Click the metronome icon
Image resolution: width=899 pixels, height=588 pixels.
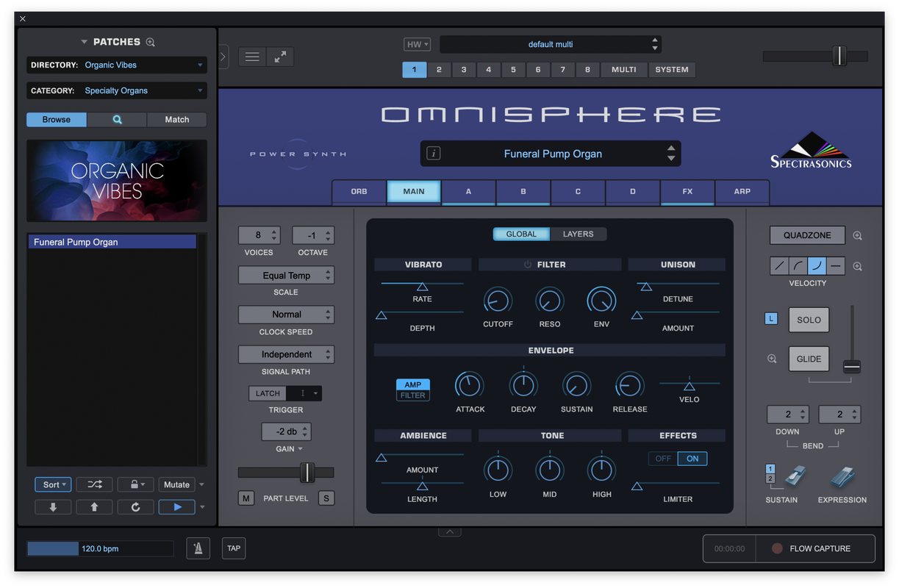tap(198, 548)
